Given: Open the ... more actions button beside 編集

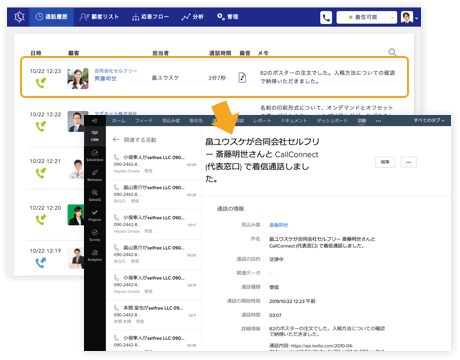Looking at the screenshot, I should [x=409, y=162].
